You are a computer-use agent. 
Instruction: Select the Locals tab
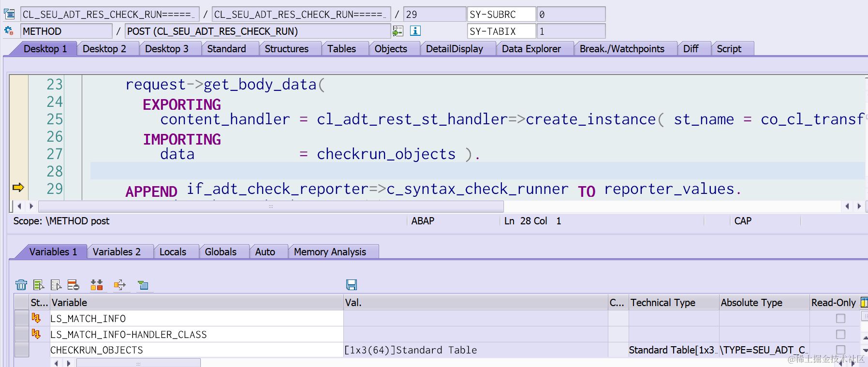coord(173,252)
